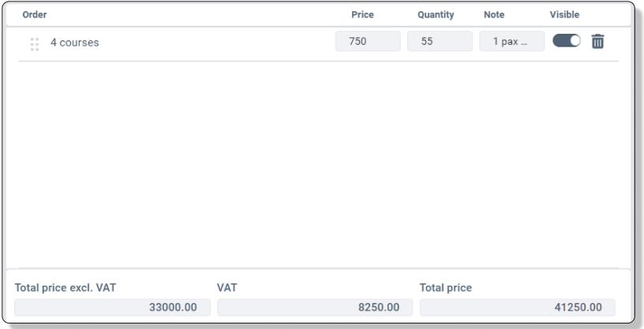Image resolution: width=644 pixels, height=329 pixels.
Task: Click the Total price excl. VAT label
Action: tap(66, 288)
